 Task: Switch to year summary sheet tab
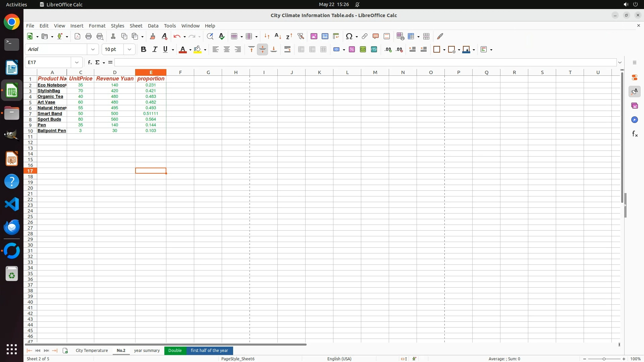pyautogui.click(x=147, y=351)
